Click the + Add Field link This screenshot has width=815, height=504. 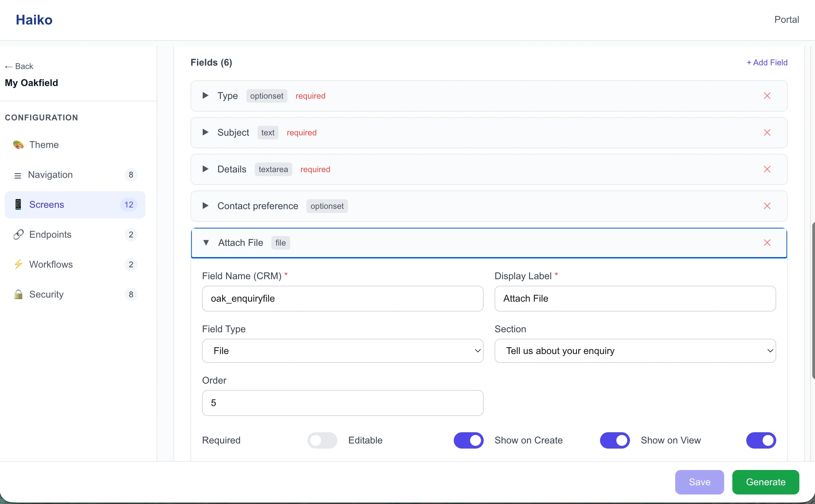click(x=767, y=63)
